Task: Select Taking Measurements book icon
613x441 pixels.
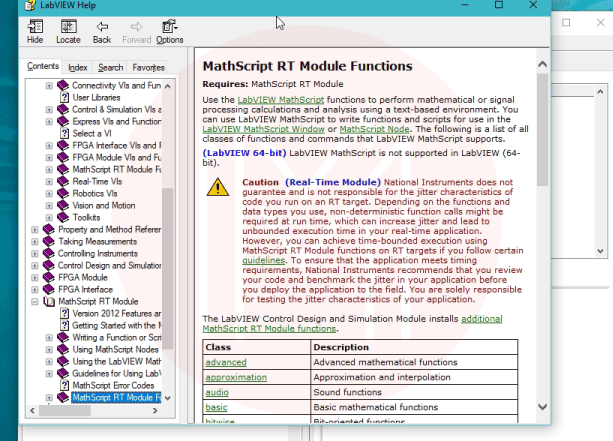Action: point(49,242)
